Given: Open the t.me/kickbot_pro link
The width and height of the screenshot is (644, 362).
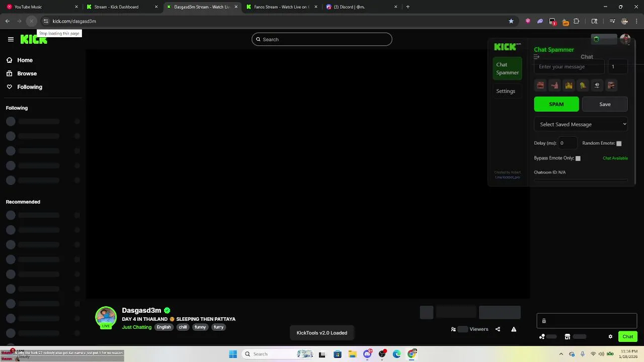Looking at the screenshot, I should (507, 177).
